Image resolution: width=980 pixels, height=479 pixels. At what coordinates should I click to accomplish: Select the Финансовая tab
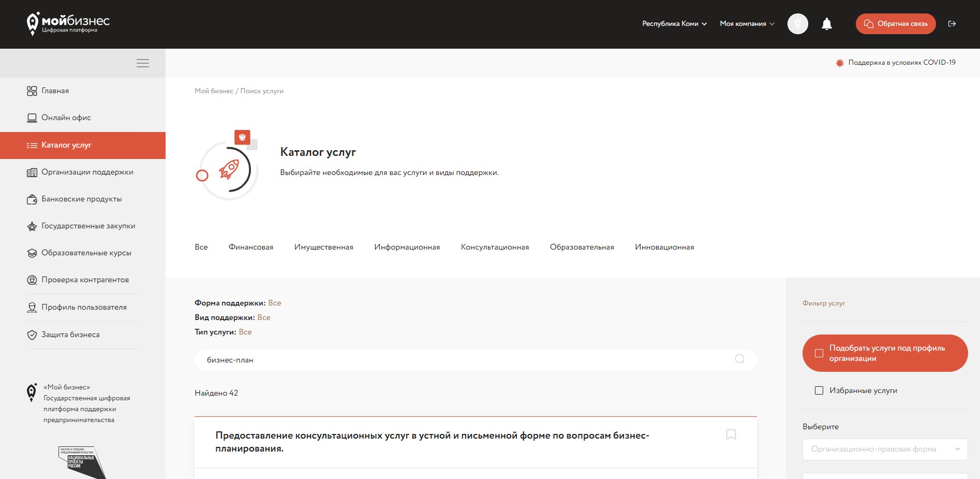point(251,247)
